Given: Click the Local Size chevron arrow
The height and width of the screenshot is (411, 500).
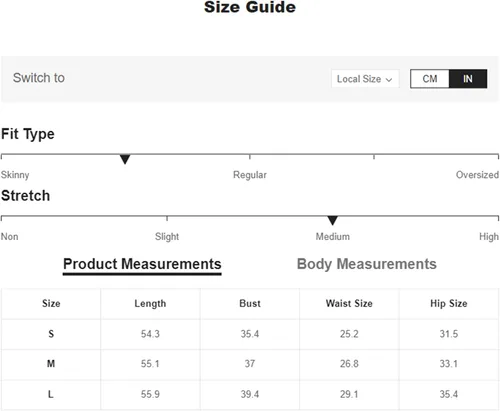Looking at the screenshot, I should 389,80.
